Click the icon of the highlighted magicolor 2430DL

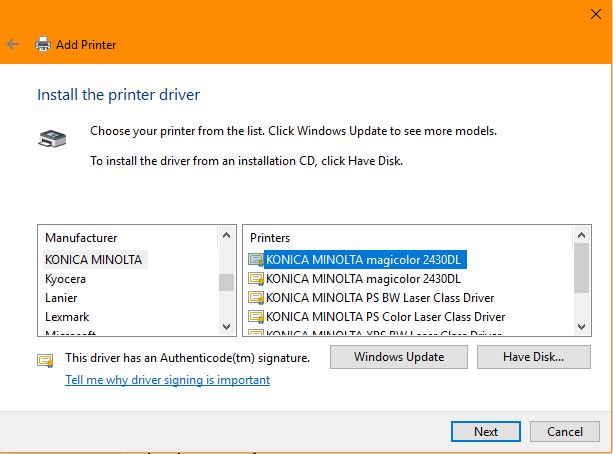[x=256, y=260]
